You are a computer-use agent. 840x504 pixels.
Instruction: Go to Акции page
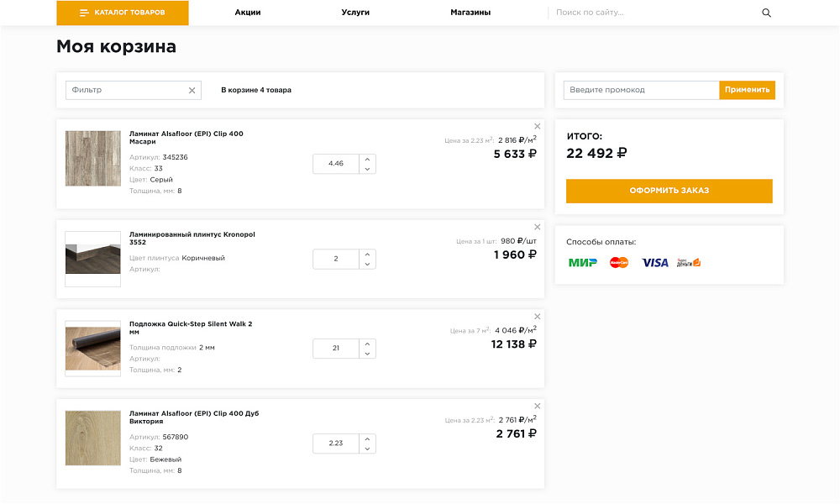pyautogui.click(x=248, y=13)
